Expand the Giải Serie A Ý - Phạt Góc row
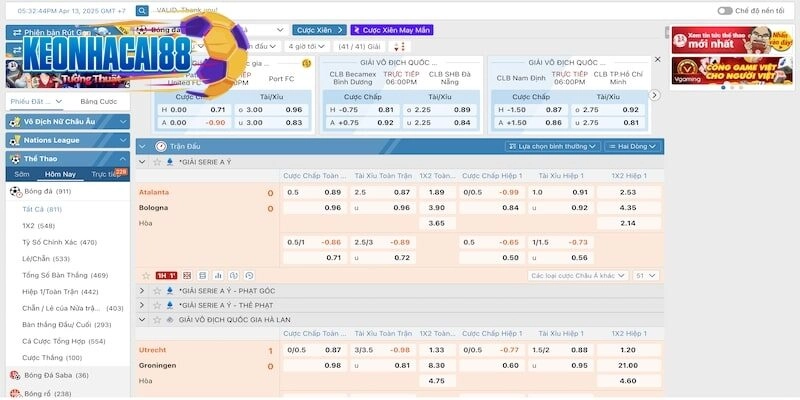The width and height of the screenshot is (800, 400). 143,291
